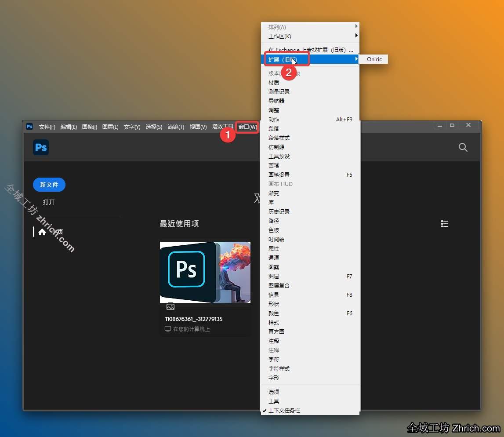Select Oniric extension from submenu
Screen dimensions: 504x437
pos(374,59)
